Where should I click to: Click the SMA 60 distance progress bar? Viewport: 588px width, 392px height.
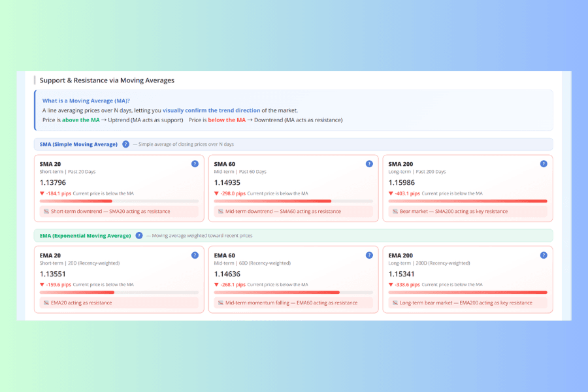293,201
